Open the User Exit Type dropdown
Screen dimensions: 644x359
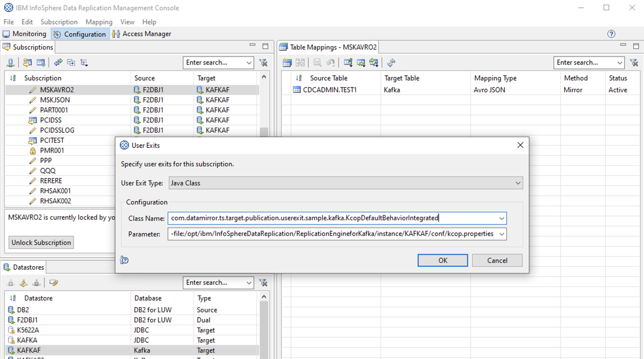518,183
